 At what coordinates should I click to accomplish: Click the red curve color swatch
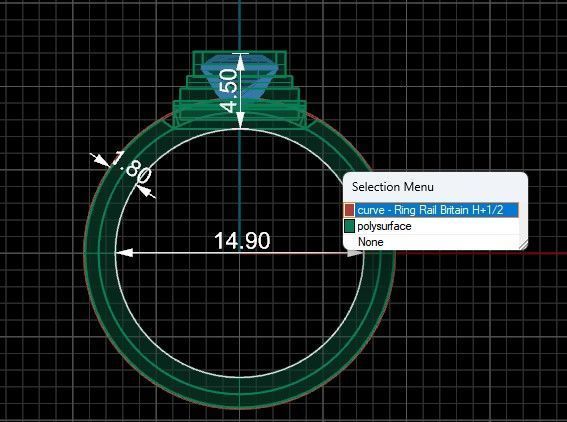(x=349, y=210)
